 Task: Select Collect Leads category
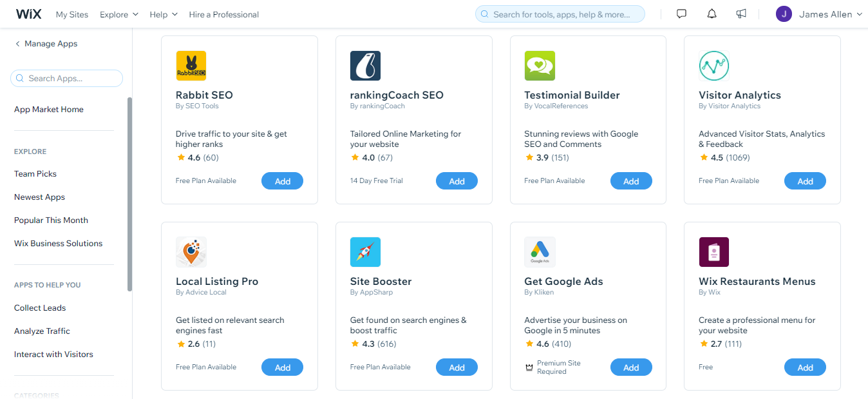(x=40, y=308)
